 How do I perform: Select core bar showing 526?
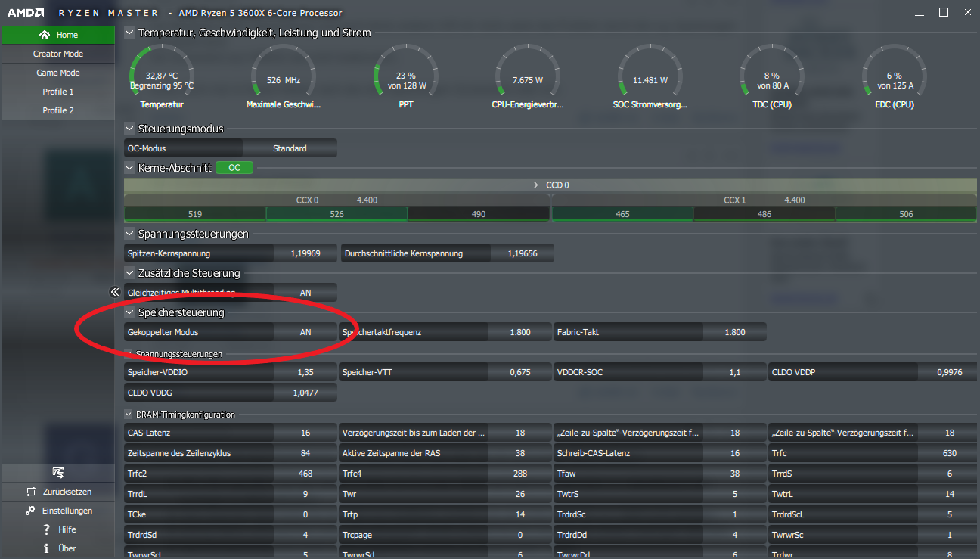[337, 214]
